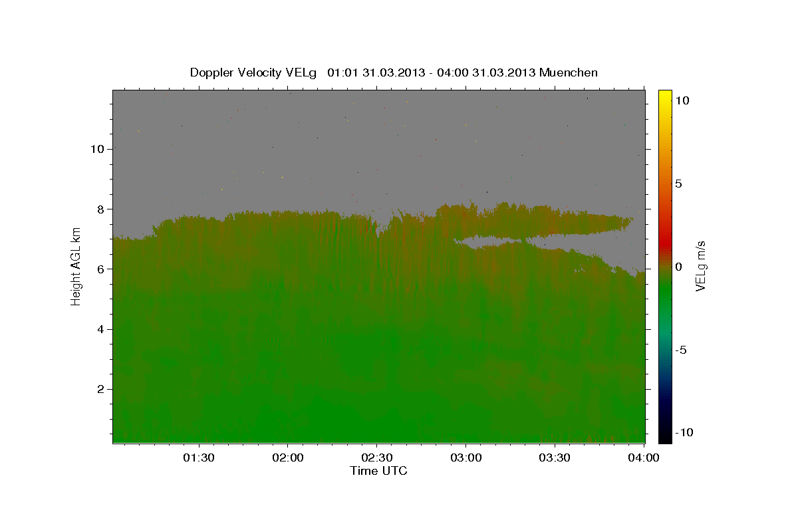Click the dark bottom of the colorbar
This screenshot has width=798, height=532.
tap(665, 432)
